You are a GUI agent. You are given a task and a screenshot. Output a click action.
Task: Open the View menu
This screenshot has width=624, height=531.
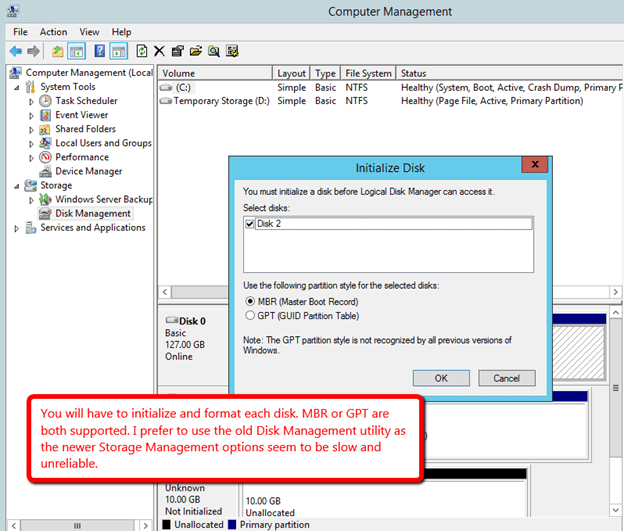[89, 32]
